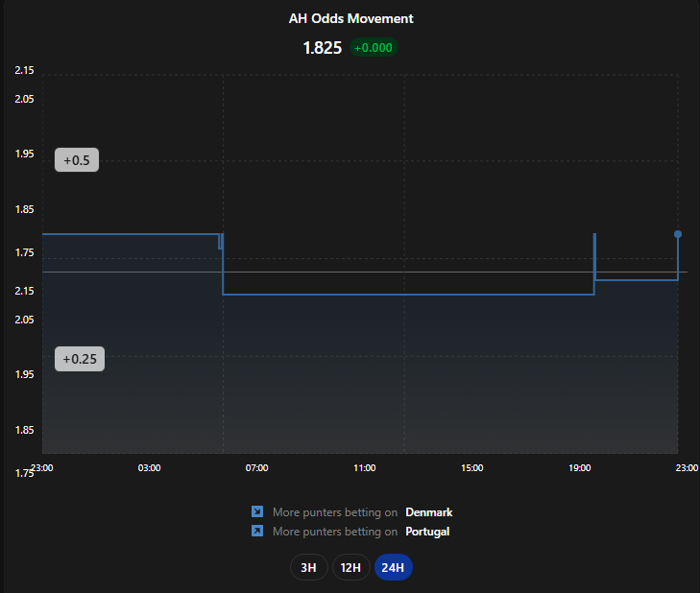Select the 24H time range
Image resolution: width=700 pixels, height=593 pixels.
point(394,567)
